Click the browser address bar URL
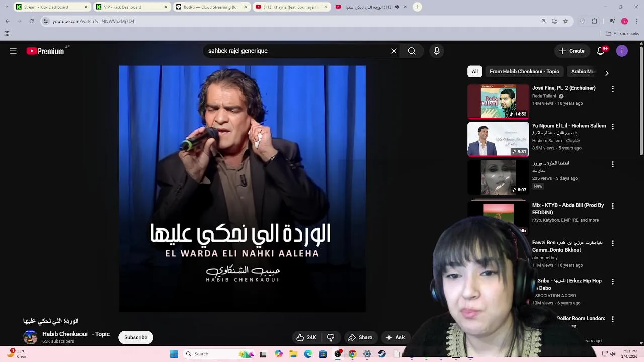Viewport: 644px width, 362px height. 94,21
